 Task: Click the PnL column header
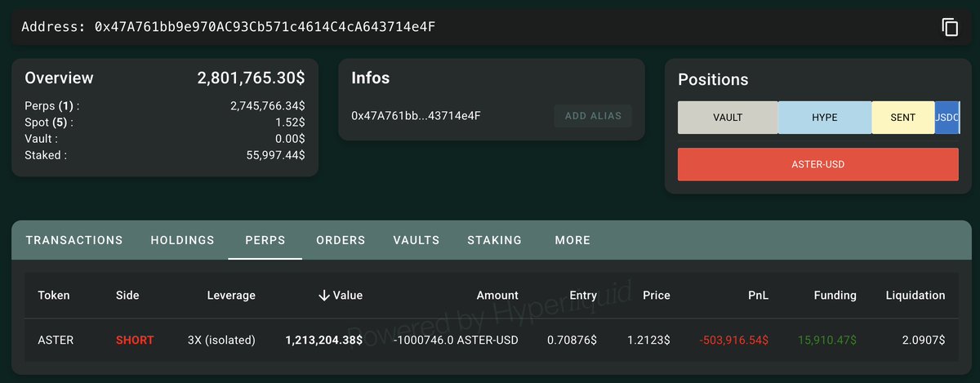tap(759, 295)
